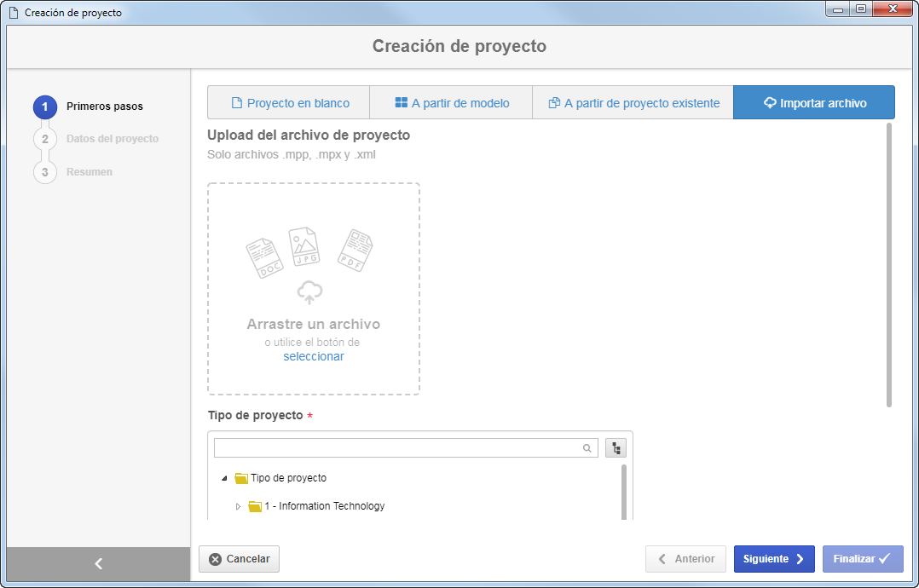Select the Tipo de proyecto root folder
The width and height of the screenshot is (919, 588).
(288, 478)
